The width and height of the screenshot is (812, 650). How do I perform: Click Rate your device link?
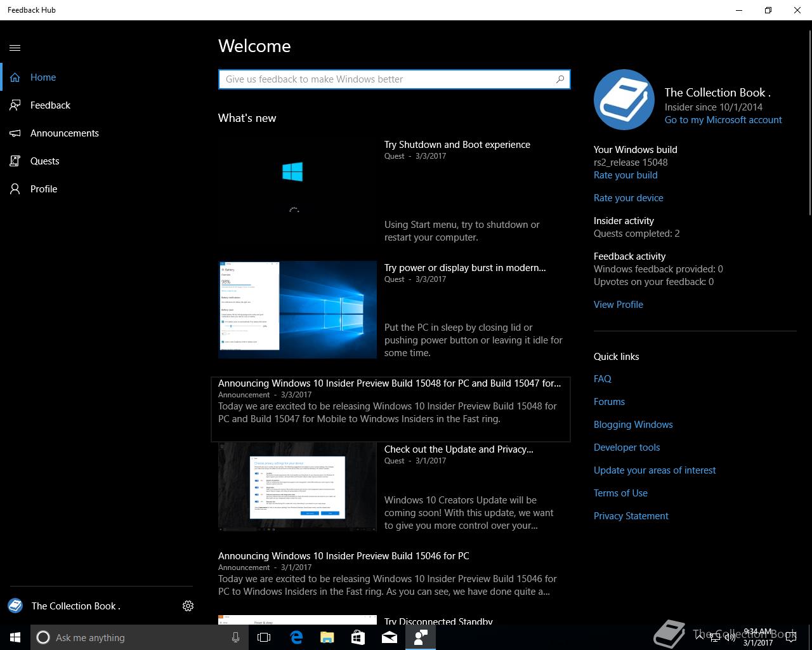tap(629, 198)
